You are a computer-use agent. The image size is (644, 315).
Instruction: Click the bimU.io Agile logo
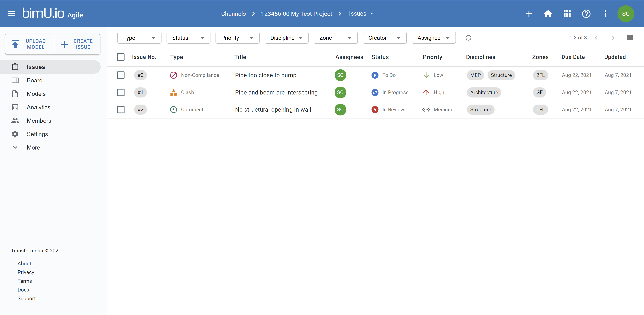pyautogui.click(x=52, y=13)
